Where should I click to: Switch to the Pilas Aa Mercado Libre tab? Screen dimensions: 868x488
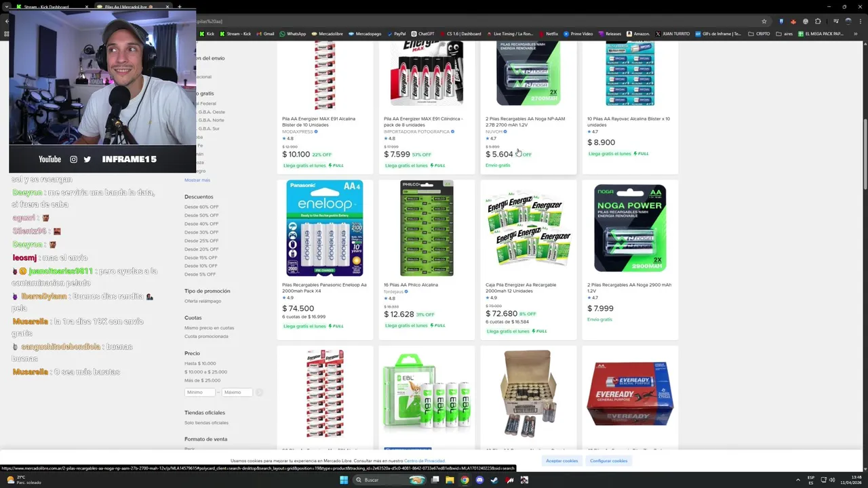coord(132,7)
